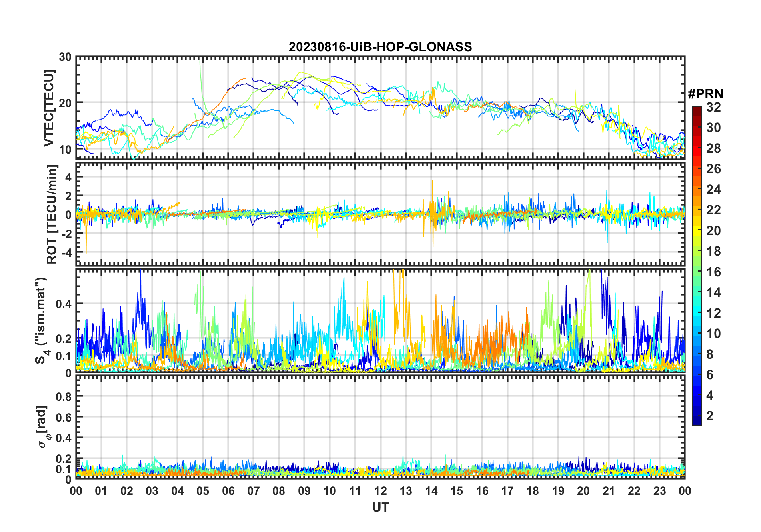This screenshot has width=761, height=532.
Task: Click the VTEC y-axis tick label 20
Action: coord(65,103)
